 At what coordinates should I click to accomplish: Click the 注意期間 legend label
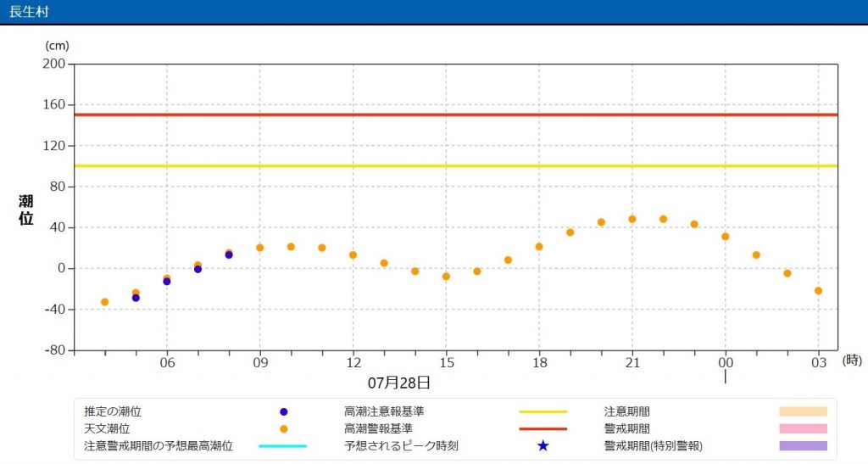[x=626, y=411]
